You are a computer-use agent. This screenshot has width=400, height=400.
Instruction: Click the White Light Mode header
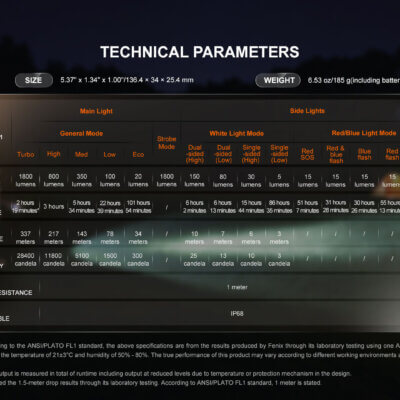tap(236, 133)
